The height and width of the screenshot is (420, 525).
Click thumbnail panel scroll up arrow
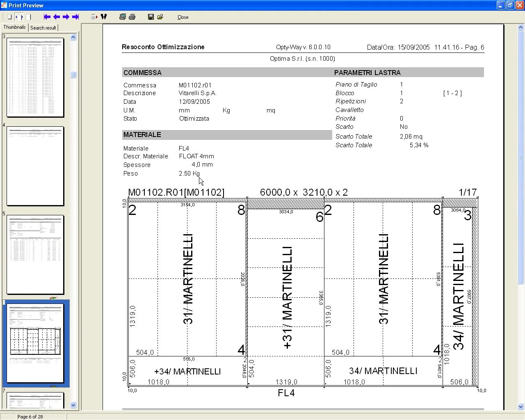(x=73, y=37)
